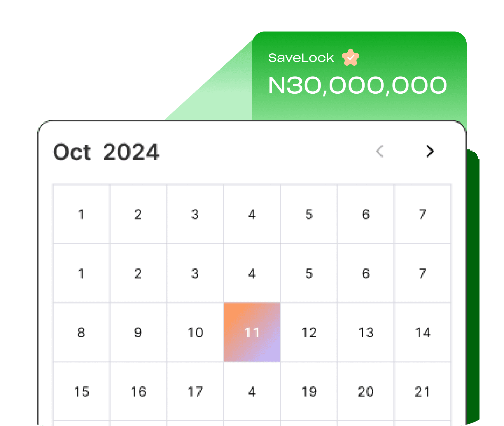Screen dimensions: 504x426
Task: Pick date 19 in the calendar
Action: 309,392
